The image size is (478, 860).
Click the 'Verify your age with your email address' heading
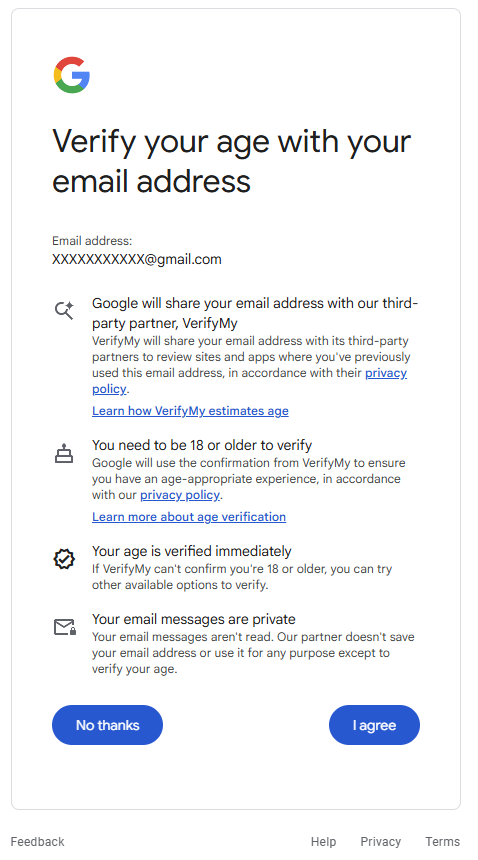point(231,161)
